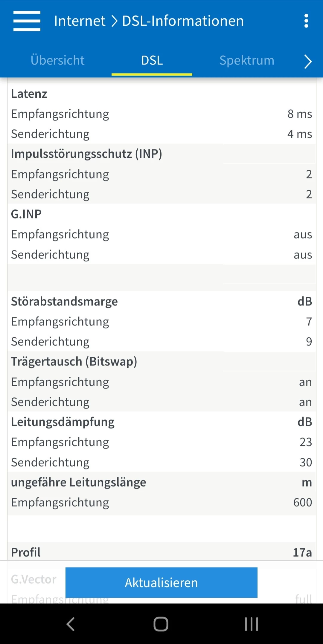Tap the breadcrumb chevron after Internet

(x=114, y=21)
